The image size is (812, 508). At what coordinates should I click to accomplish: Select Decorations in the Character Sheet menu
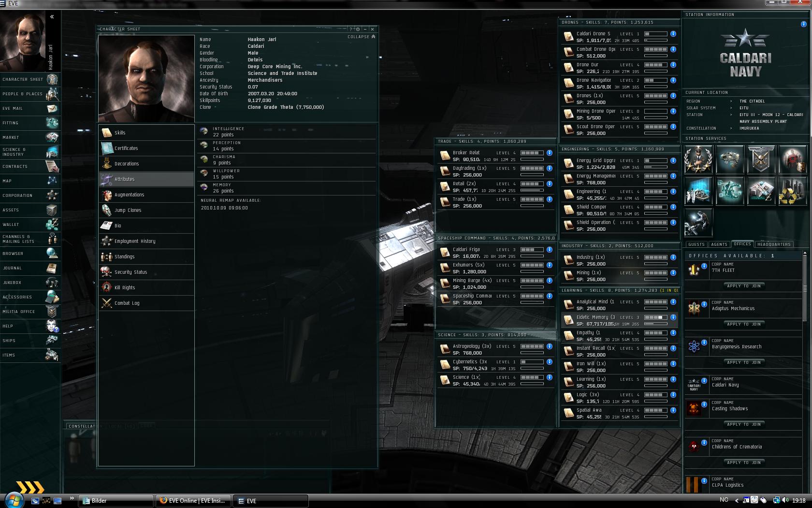tap(146, 164)
